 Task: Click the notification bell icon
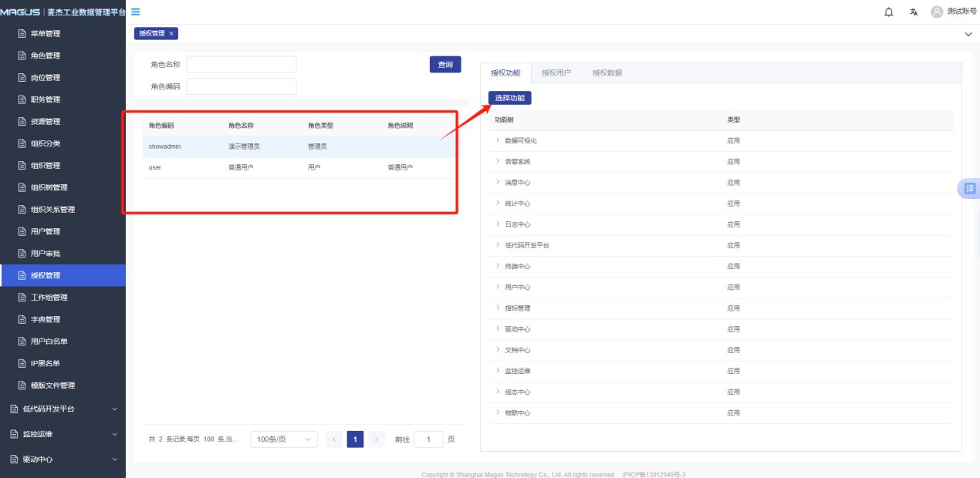889,12
